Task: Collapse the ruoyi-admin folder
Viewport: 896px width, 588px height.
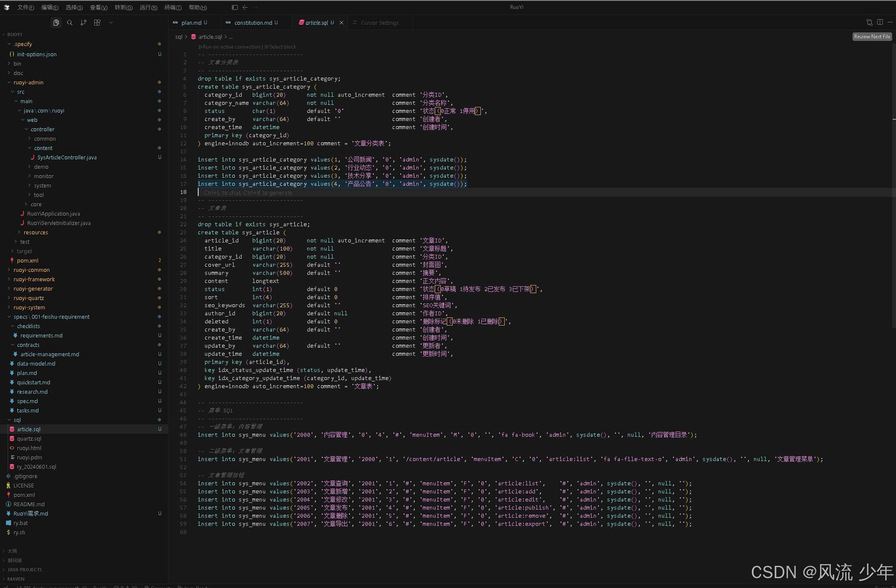Action: pos(28,82)
